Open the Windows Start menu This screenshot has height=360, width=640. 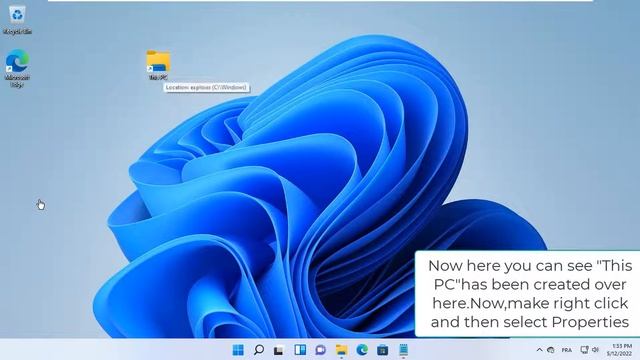pyautogui.click(x=238, y=350)
